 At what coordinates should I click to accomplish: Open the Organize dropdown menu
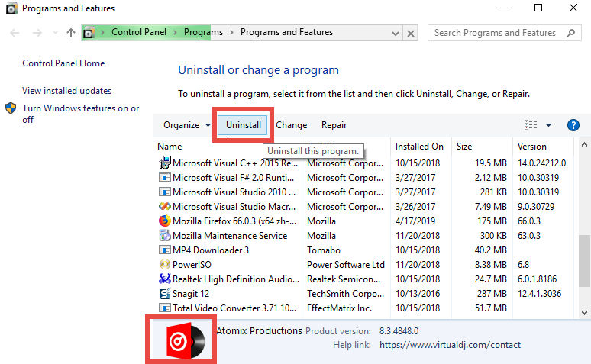click(187, 125)
